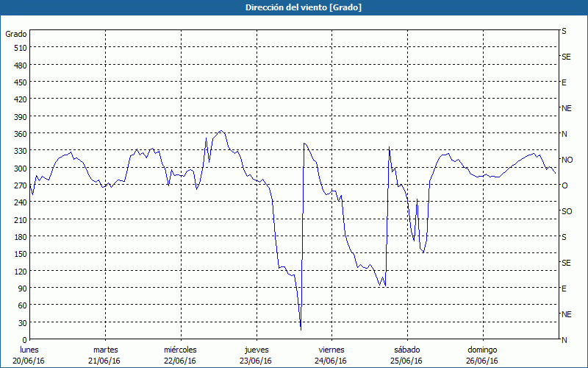Click the lower 'NE' compass label near 30
Screen dimensions: 588x368
click(x=567, y=314)
